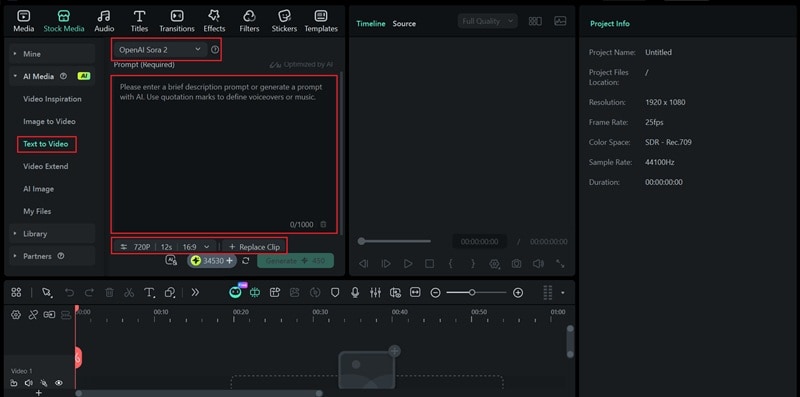Go to the Transitions tab
Viewport: 800px width, 397px height.
click(177, 21)
